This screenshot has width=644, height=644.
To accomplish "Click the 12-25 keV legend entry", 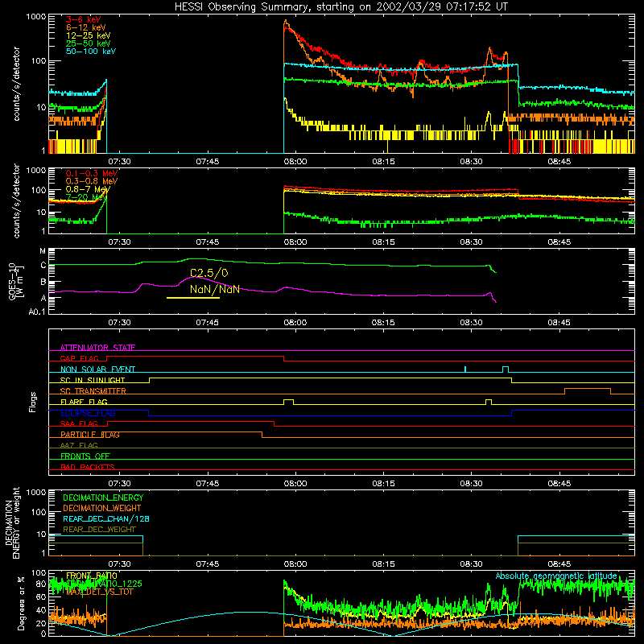I will pyautogui.click(x=89, y=35).
